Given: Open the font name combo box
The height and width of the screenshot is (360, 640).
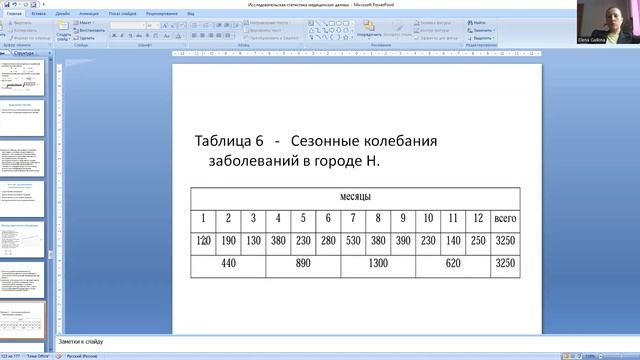Looking at the screenshot, I should pyautogui.click(x=128, y=25).
